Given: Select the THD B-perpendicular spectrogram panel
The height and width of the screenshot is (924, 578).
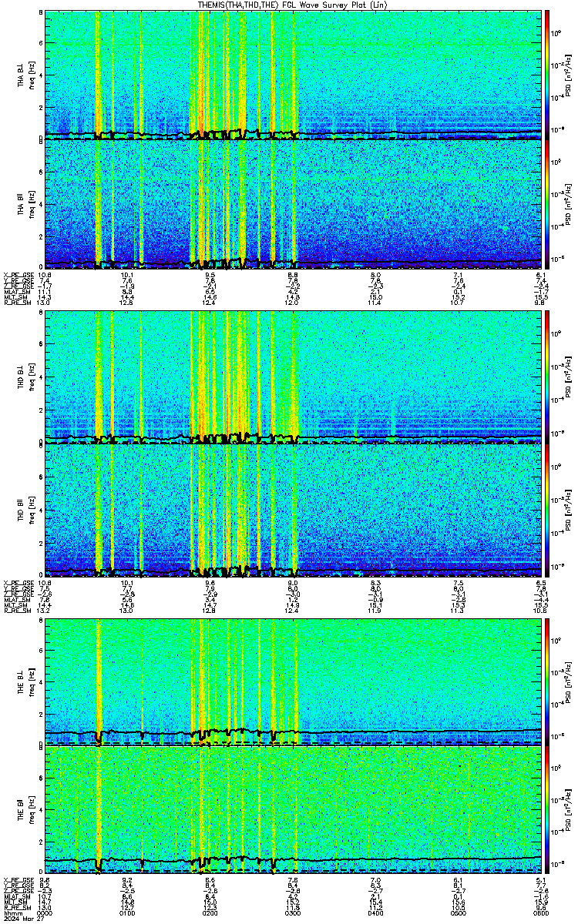Looking at the screenshot, I should [x=293, y=378].
